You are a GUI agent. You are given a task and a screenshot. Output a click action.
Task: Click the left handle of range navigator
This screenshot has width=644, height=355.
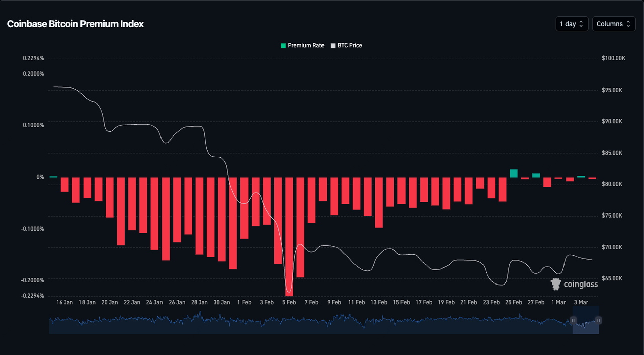point(573,320)
